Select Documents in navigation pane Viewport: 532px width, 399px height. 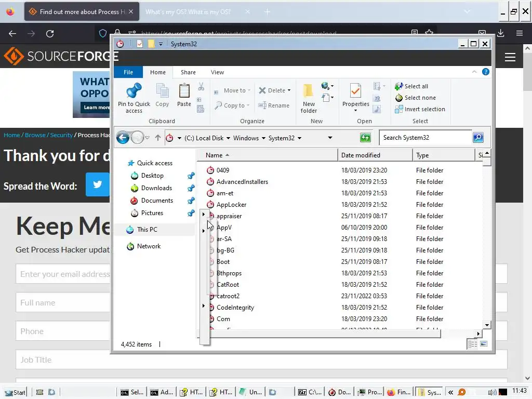[x=157, y=201]
